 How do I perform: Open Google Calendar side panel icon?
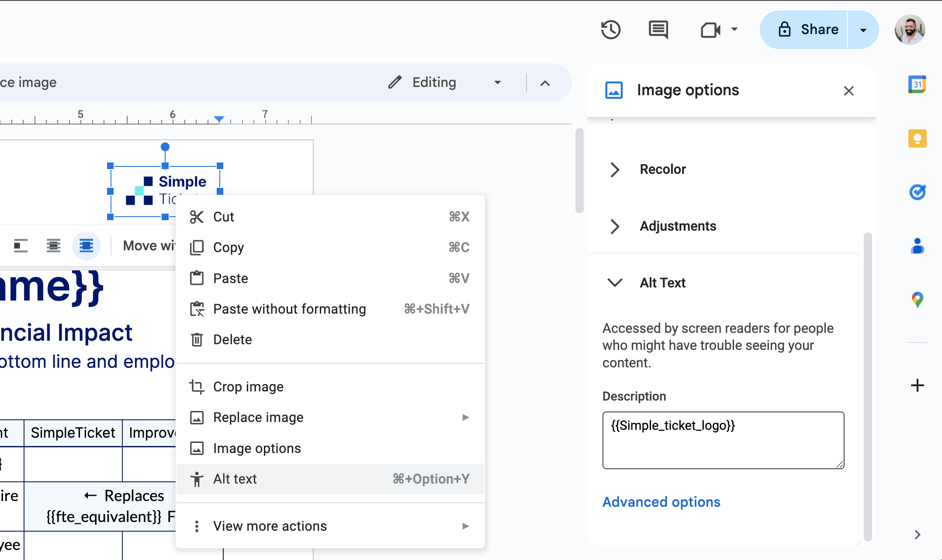point(917,84)
